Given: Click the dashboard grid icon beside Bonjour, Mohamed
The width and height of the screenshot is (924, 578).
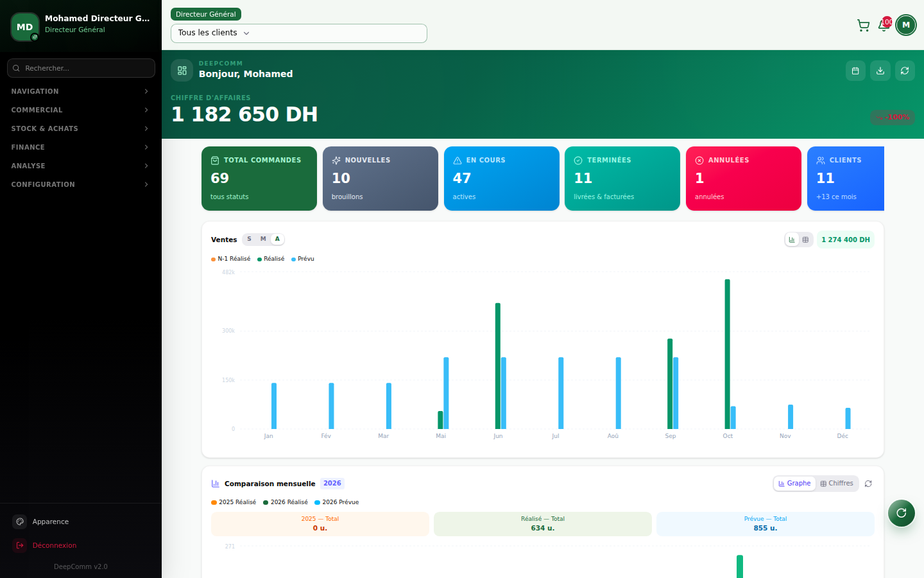Looking at the screenshot, I should [x=182, y=71].
